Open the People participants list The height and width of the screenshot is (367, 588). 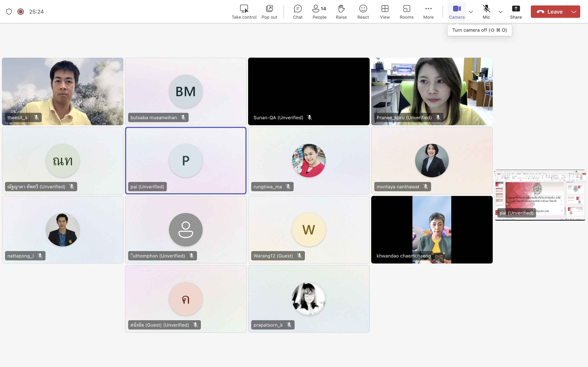(x=319, y=12)
